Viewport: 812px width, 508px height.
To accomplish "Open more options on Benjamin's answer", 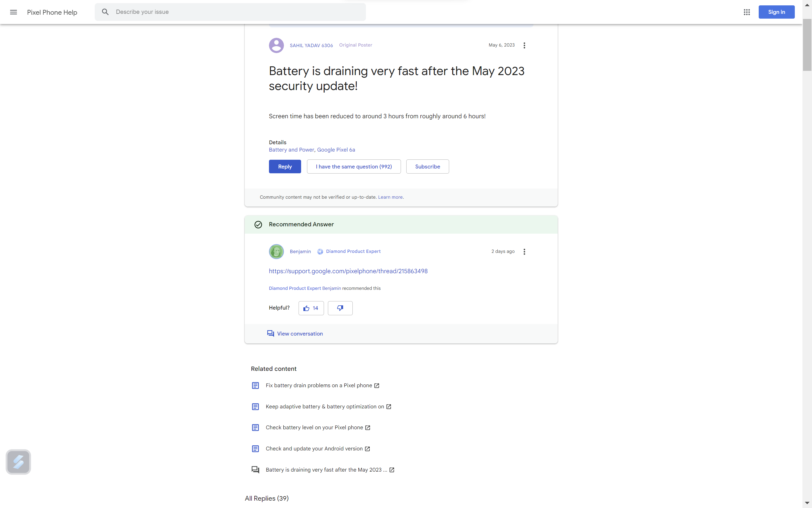I will (524, 252).
